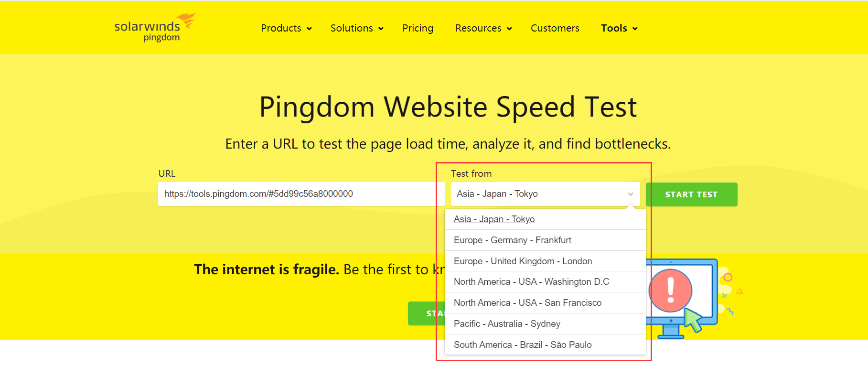Viewport: 868px width, 366px height.
Task: Click the green START TEST button
Action: [x=691, y=194]
